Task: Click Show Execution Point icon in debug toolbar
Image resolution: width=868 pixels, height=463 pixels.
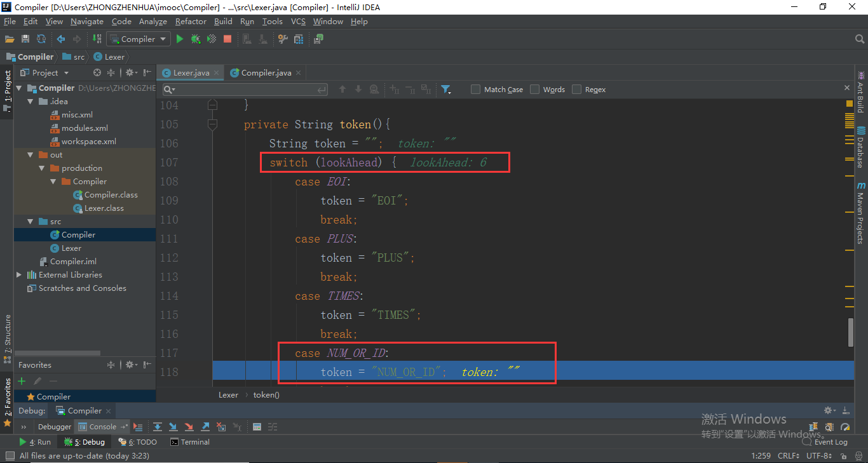Action: coord(138,427)
